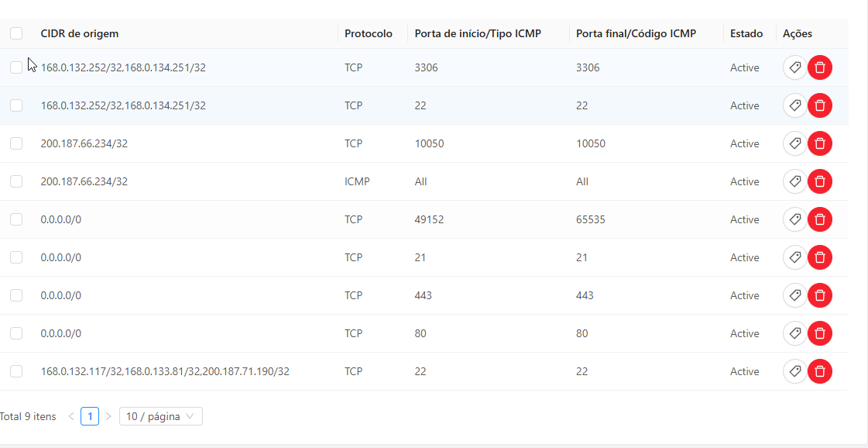868x448 pixels.
Task: Select page 1 in pagination
Action: click(90, 416)
